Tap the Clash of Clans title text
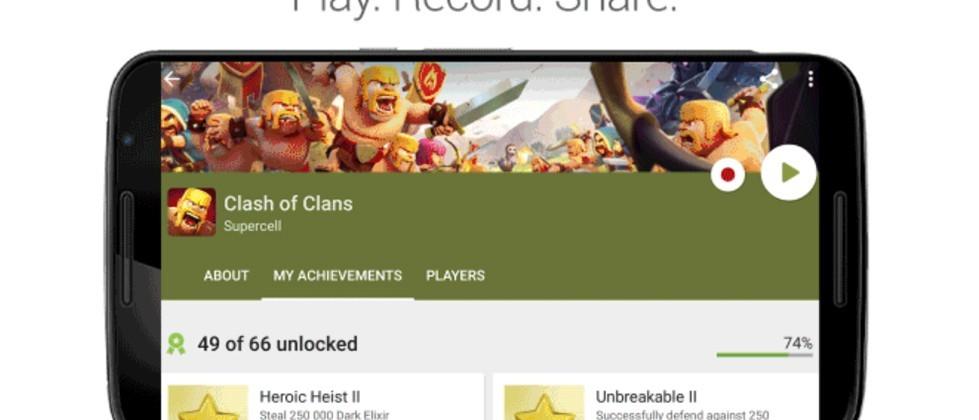Screen dimensions: 979x420 point(288,203)
